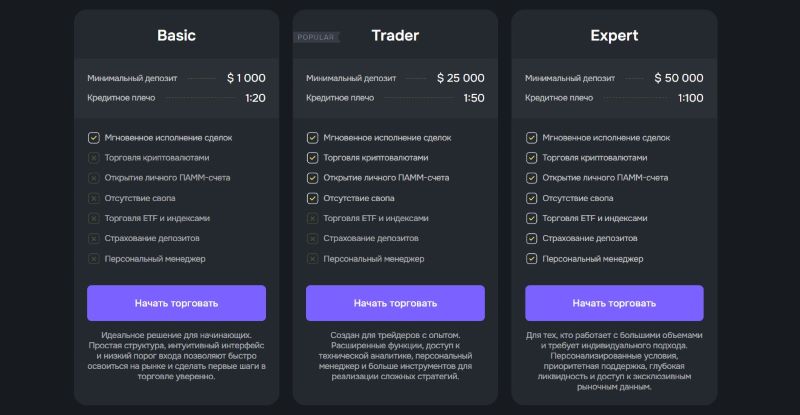Click Basic "Персональный менеджер" crossed checkbox
800x415 pixels.
94,259
